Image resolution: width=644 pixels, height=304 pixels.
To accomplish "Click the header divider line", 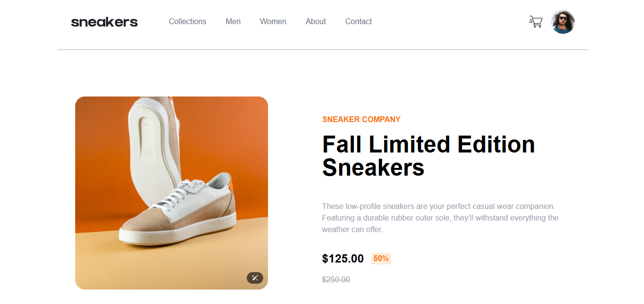I will point(323,50).
